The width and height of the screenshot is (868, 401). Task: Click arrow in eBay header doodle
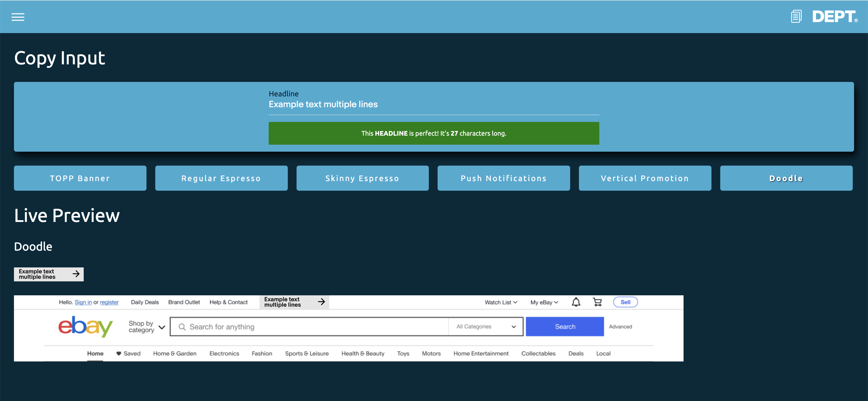click(x=321, y=302)
